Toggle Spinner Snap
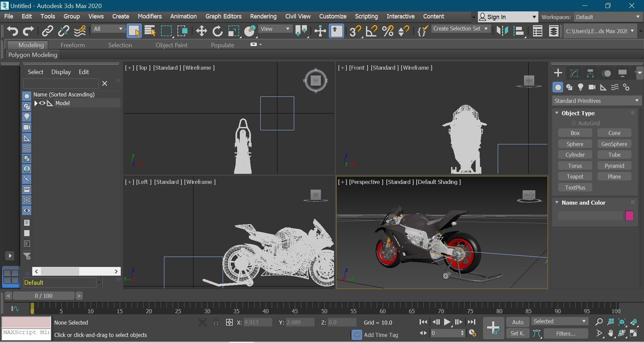 404,31
